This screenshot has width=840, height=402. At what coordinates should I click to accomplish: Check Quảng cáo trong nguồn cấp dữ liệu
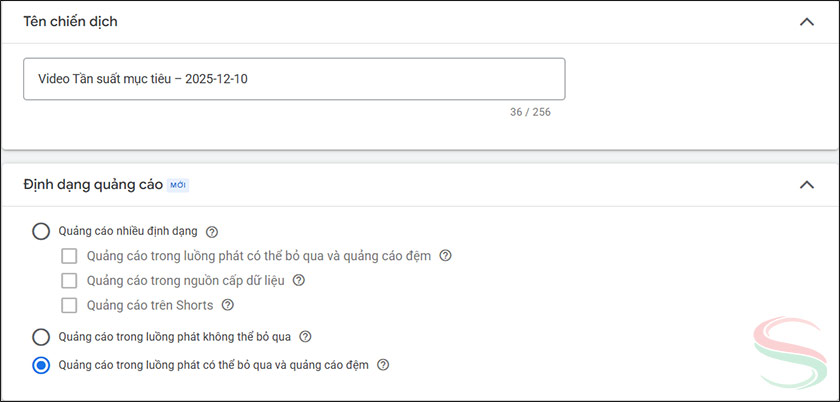pyautogui.click(x=69, y=281)
